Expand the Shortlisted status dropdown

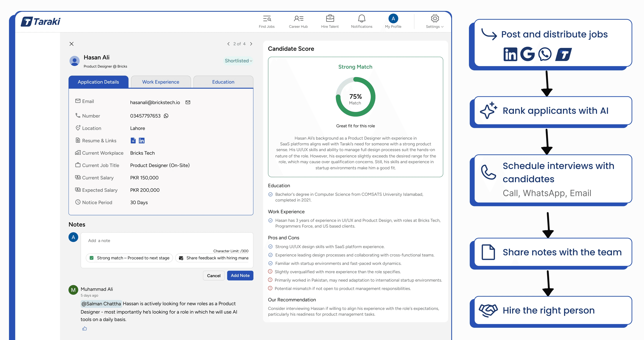(x=238, y=61)
